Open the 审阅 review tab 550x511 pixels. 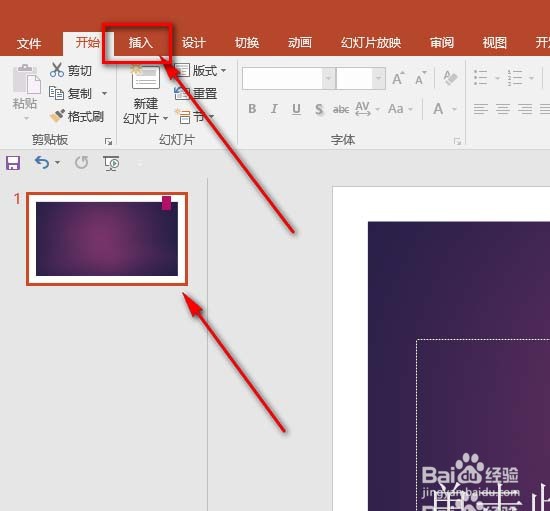[442, 43]
